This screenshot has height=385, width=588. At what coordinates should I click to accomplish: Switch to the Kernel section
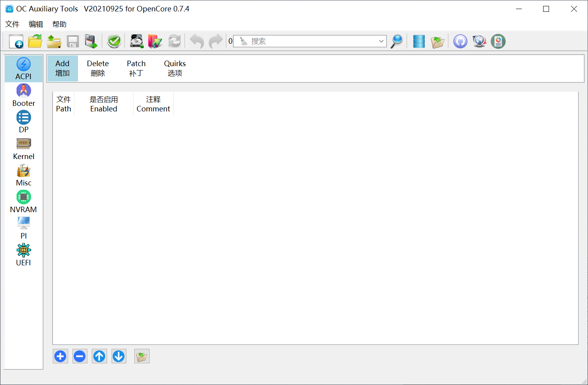pos(24,149)
